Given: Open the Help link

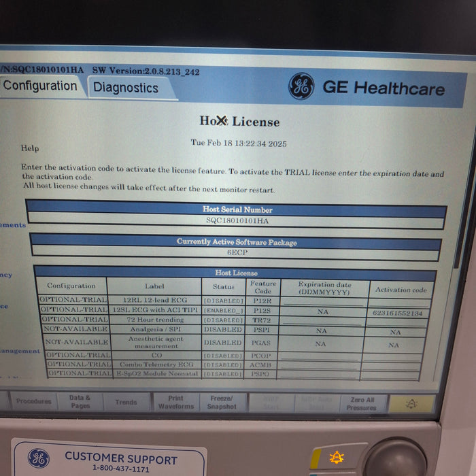Looking at the screenshot, I should point(30,148).
